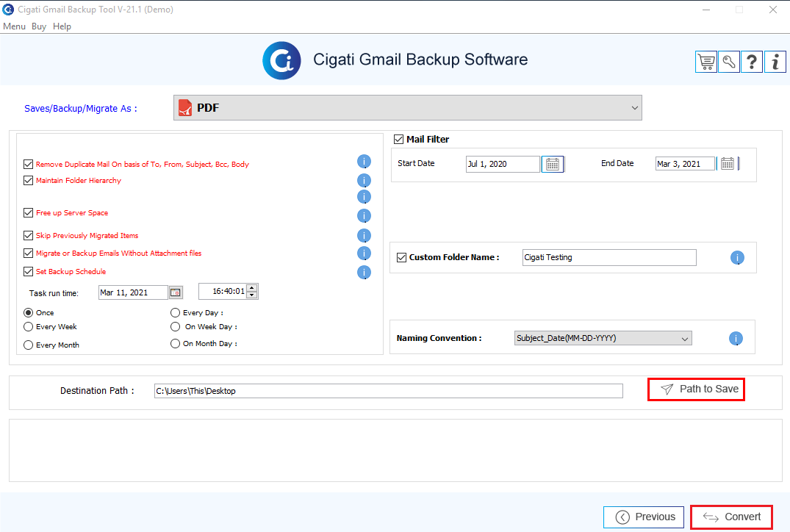This screenshot has height=532, width=790.
Task: Open the End Date calendar picker
Action: 727,163
